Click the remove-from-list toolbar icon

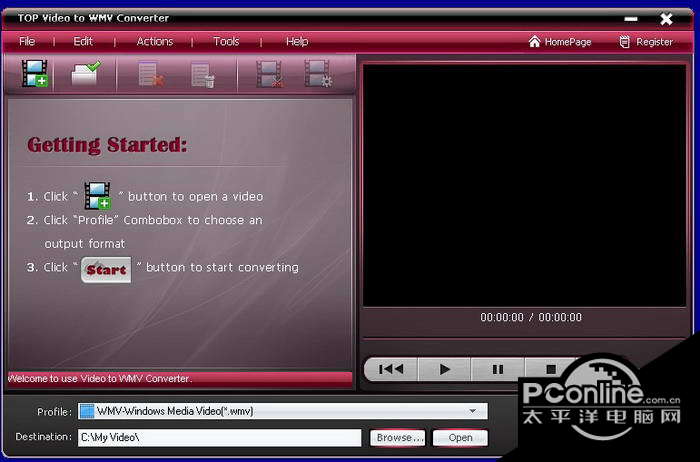point(151,74)
